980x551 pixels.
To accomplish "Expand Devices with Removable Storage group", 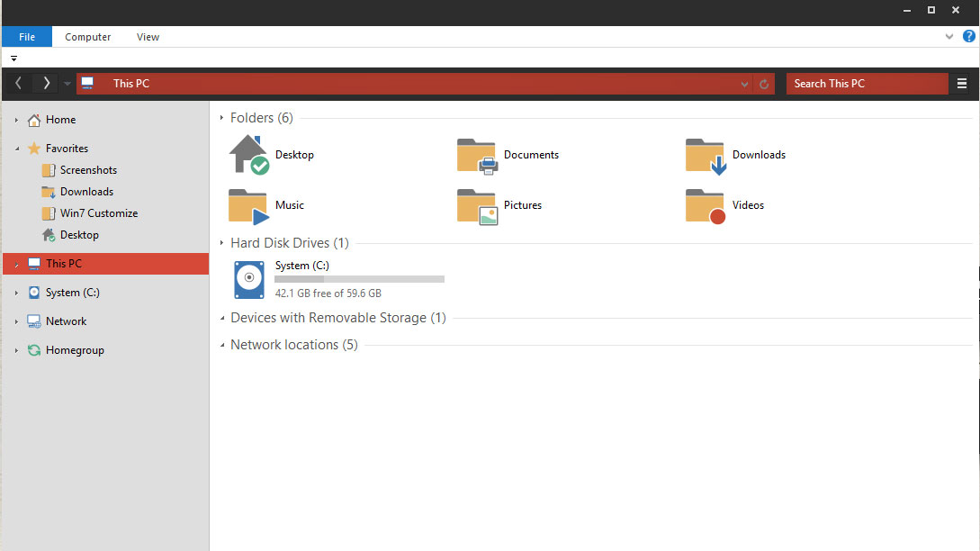I will (x=222, y=319).
